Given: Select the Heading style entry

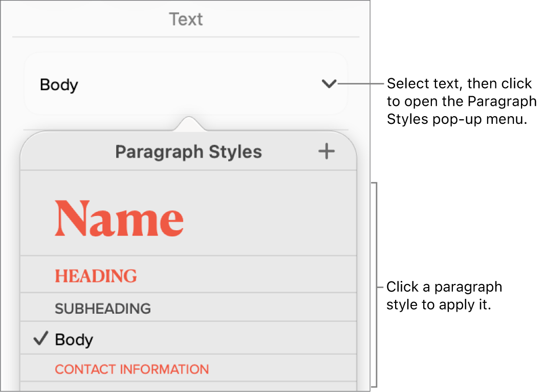Looking at the screenshot, I should 96,276.
